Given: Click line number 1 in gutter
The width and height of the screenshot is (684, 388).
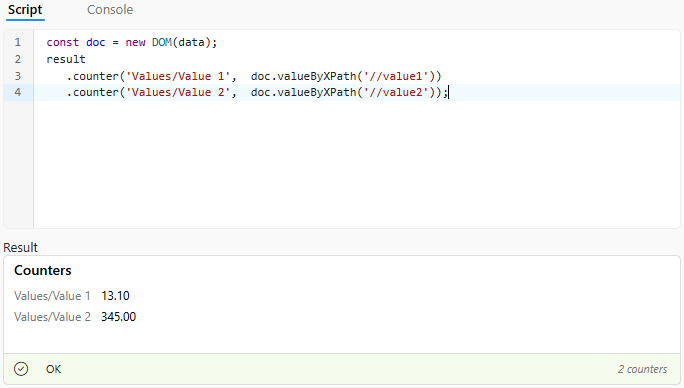Looking at the screenshot, I should pyautogui.click(x=17, y=42).
